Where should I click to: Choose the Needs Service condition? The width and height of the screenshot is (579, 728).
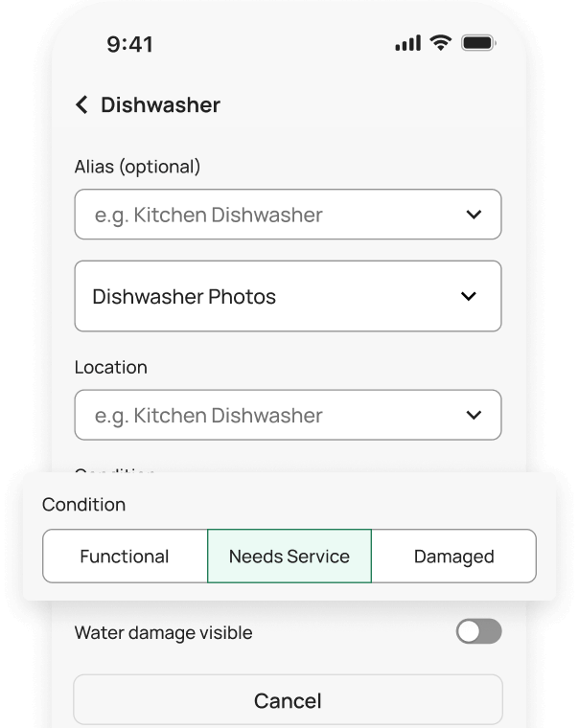click(289, 557)
